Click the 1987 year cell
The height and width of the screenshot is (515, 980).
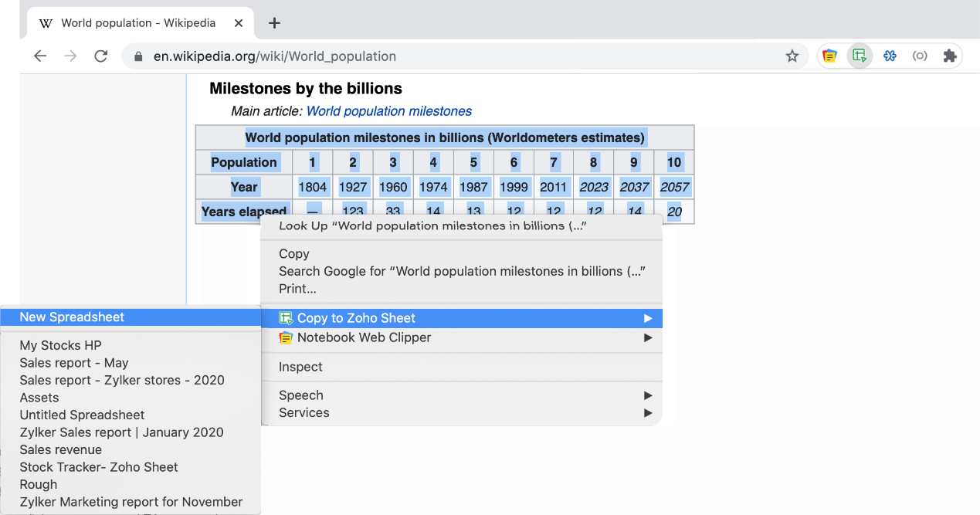coord(473,187)
